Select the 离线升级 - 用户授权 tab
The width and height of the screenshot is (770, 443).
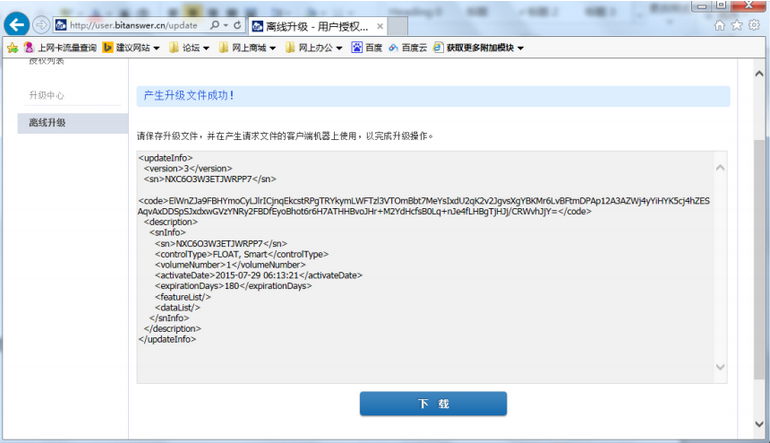317,27
